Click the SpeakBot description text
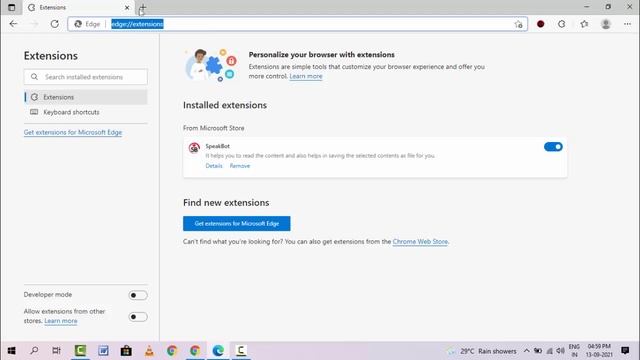Screen dimensions: 640x360 tap(320, 156)
